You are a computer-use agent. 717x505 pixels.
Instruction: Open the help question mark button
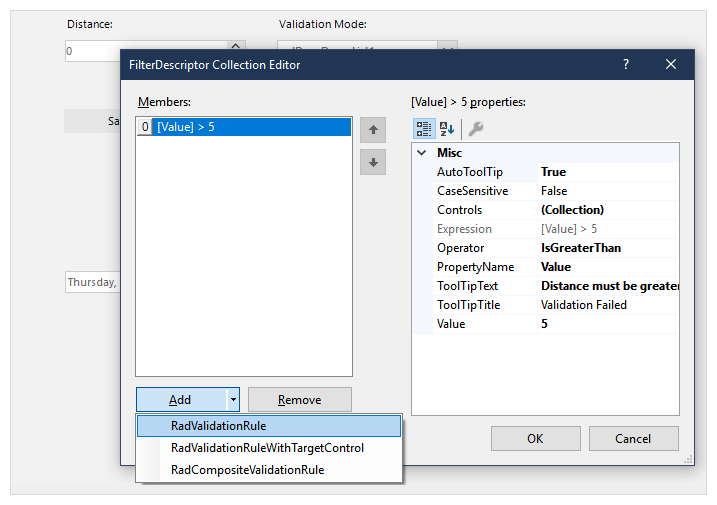pyautogui.click(x=626, y=64)
